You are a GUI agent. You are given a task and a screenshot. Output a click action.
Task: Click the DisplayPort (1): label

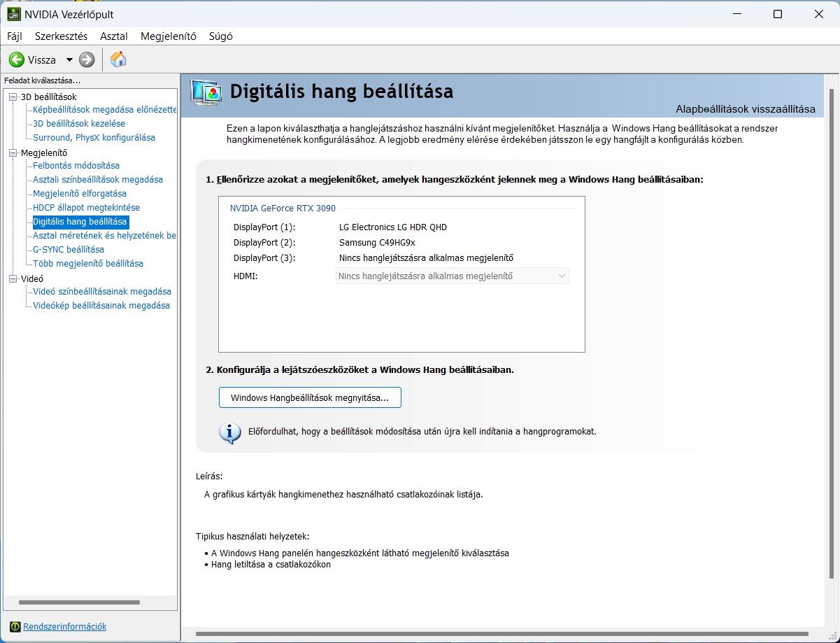(264, 227)
